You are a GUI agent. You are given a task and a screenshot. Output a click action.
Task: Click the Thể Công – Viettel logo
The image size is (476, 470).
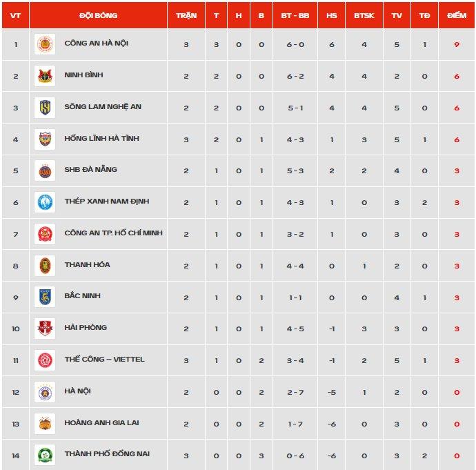[45, 360]
